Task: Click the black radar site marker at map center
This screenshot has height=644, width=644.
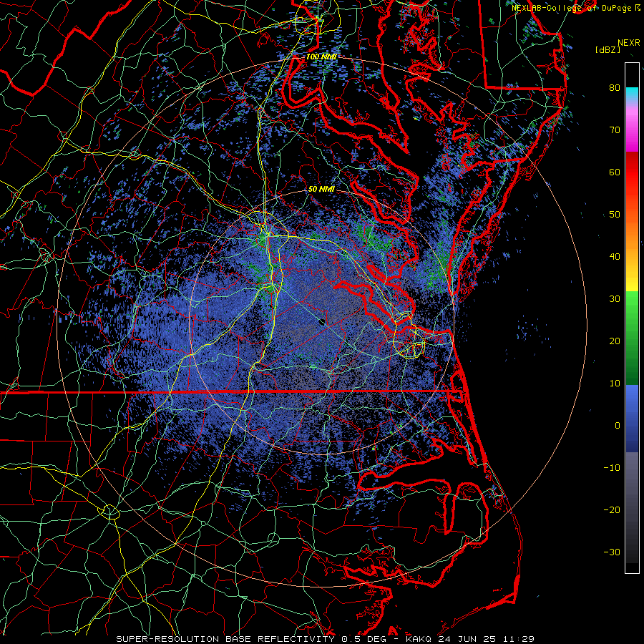Action: click(x=322, y=322)
